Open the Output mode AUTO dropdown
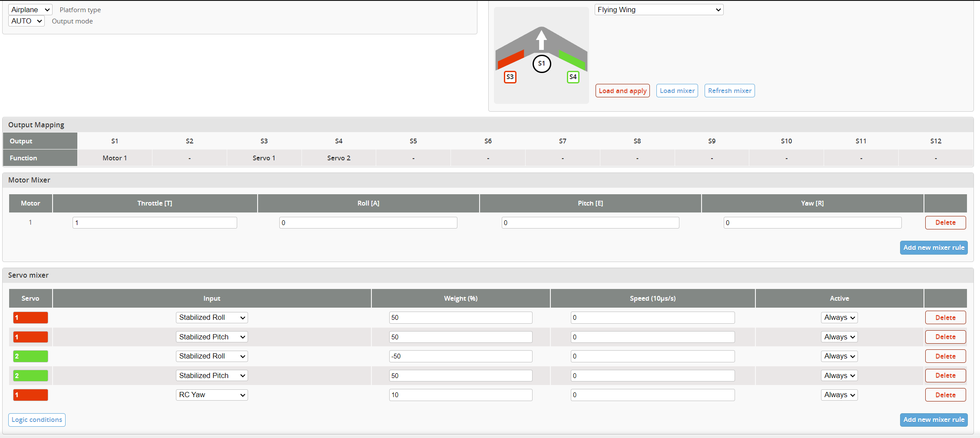Screen dimensions: 980x438 click(x=26, y=21)
